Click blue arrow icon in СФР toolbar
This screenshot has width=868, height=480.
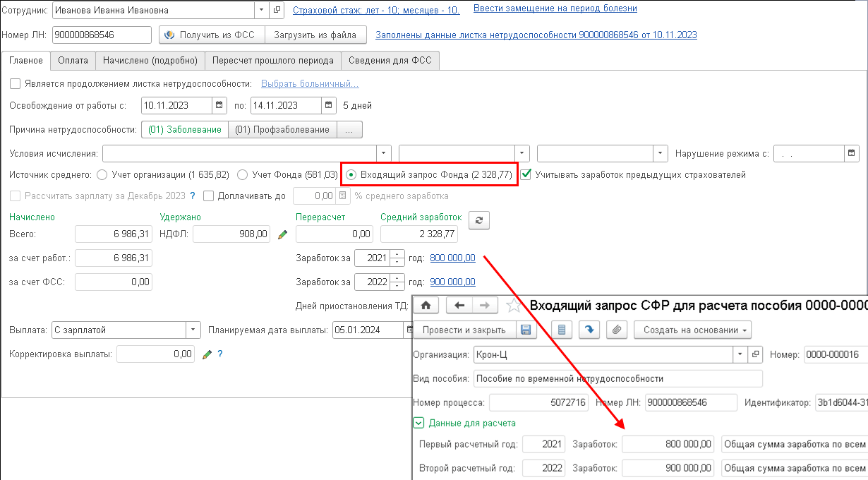[x=589, y=330]
